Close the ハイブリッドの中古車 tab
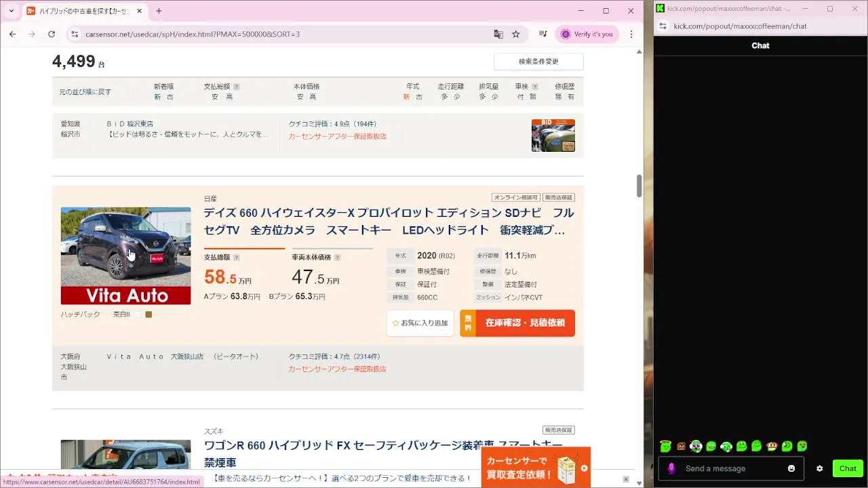 tap(140, 11)
